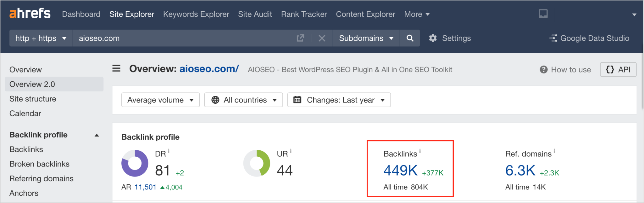Open the account dropdown arrow at top right
This screenshot has height=203, width=644.
tap(634, 14)
